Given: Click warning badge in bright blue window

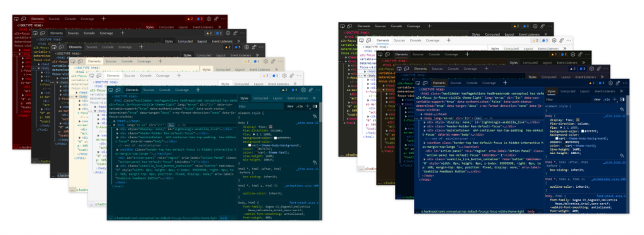Looking at the screenshot, I should (x=592, y=83).
